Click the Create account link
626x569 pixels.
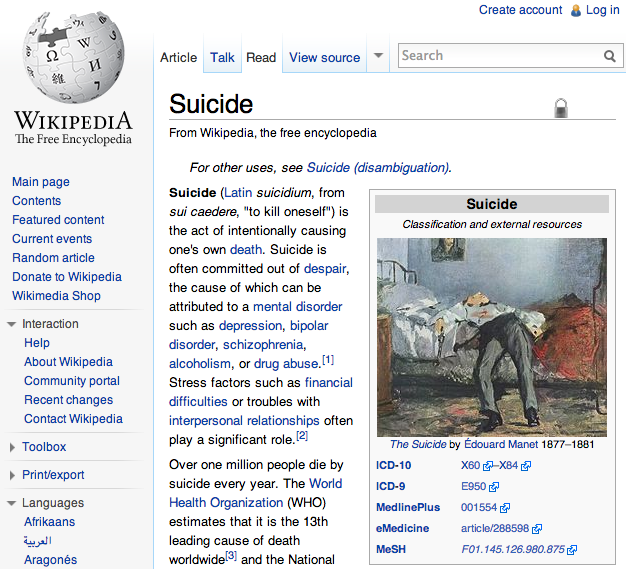[x=520, y=10]
